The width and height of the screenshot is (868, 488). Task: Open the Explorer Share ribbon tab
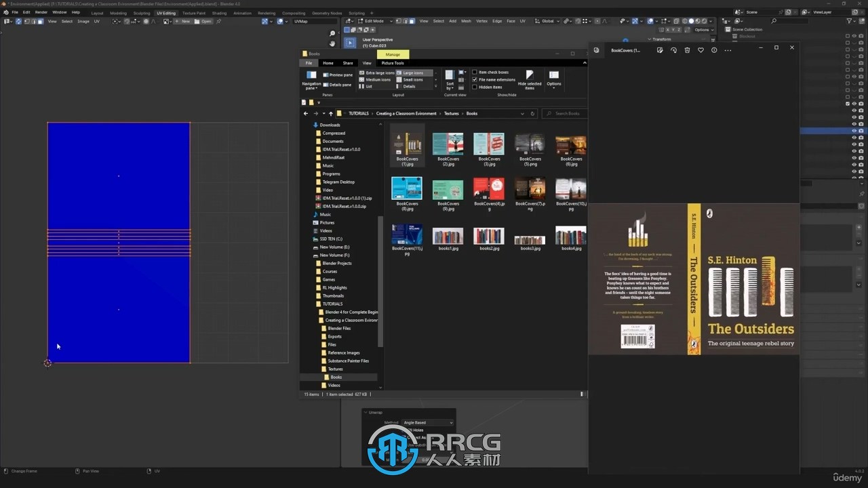coord(348,63)
